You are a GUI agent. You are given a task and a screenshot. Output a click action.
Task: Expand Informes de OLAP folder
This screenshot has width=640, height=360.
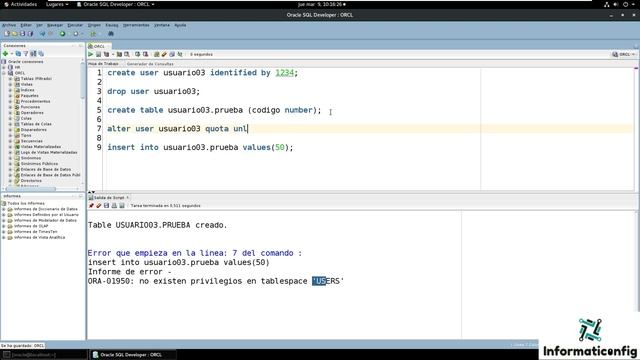click(x=4, y=226)
